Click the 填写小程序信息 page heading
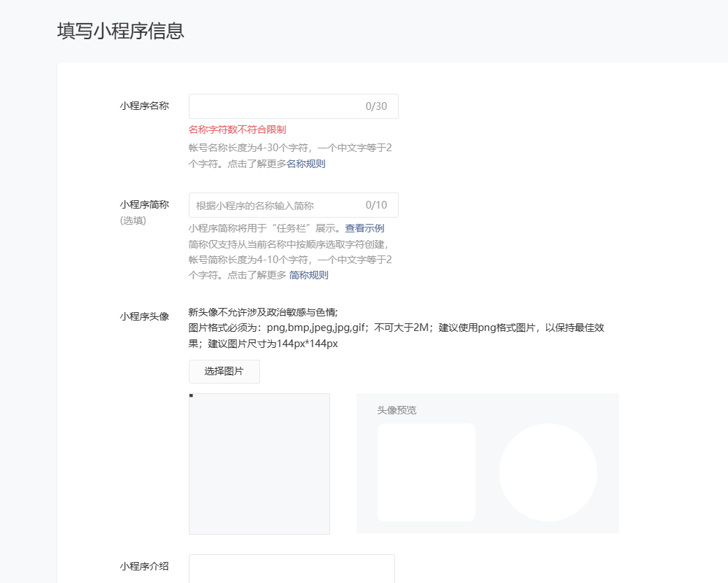 (120, 31)
